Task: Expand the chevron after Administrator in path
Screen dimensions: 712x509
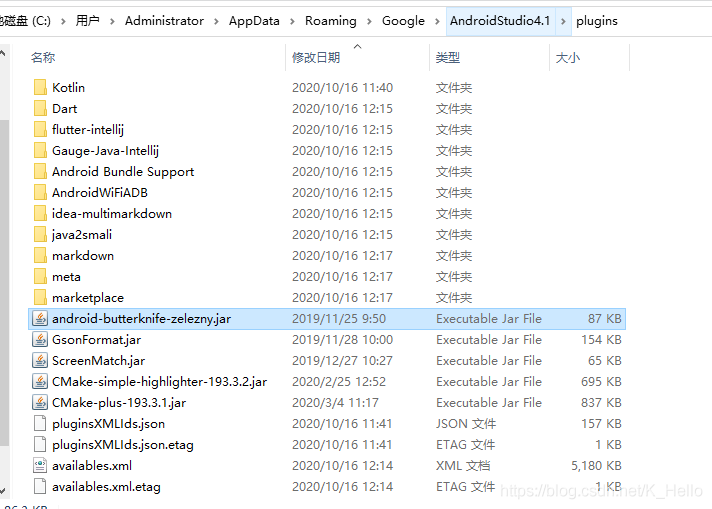Action: click(x=216, y=21)
